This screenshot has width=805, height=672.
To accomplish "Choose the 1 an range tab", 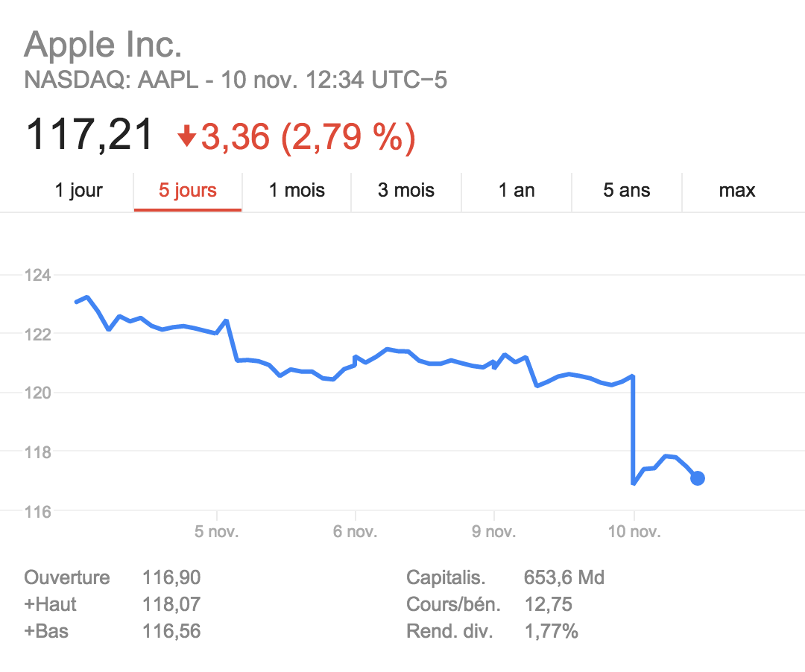I will [x=517, y=191].
